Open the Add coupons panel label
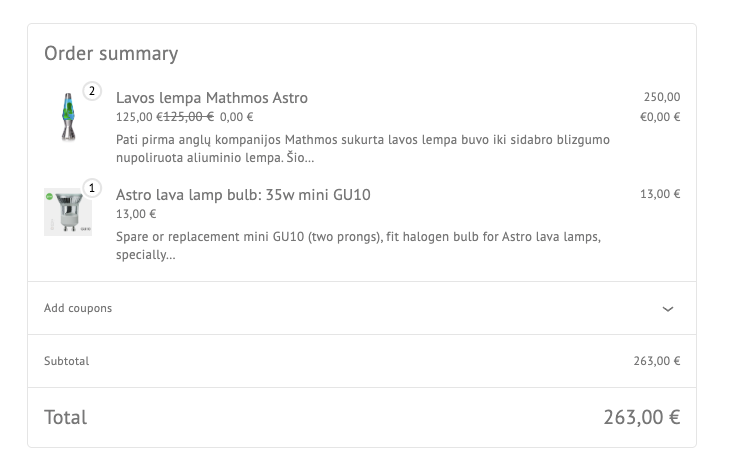 click(78, 308)
